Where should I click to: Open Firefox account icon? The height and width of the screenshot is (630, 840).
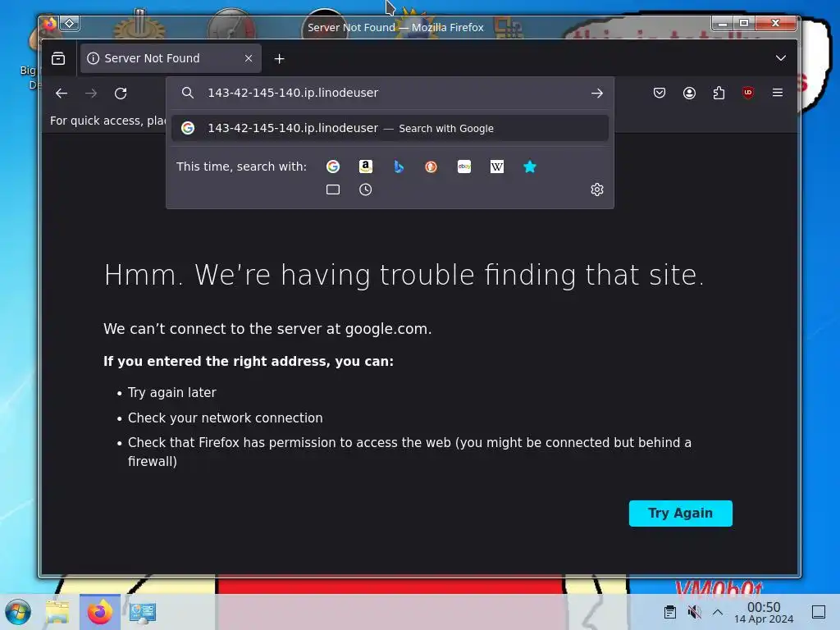pos(689,93)
